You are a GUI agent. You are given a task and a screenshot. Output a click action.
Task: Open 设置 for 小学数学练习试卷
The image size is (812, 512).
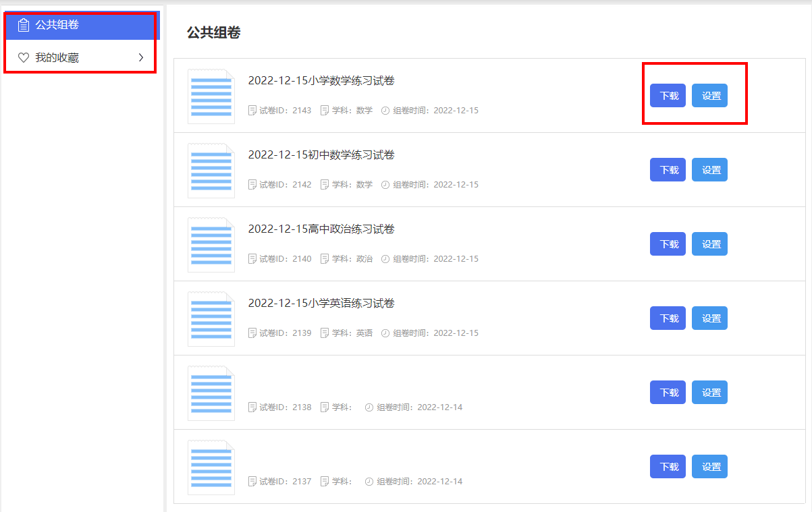pos(710,96)
